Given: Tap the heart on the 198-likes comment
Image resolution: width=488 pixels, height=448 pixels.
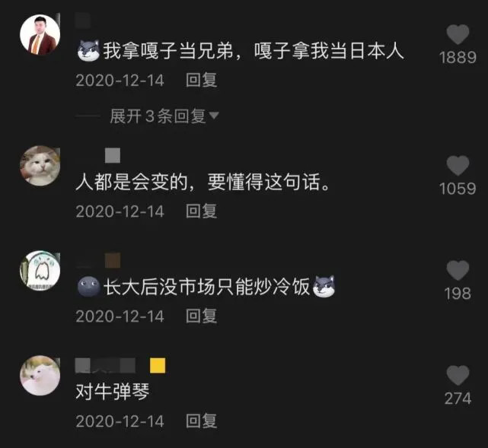Looking at the screenshot, I should pos(458,271).
